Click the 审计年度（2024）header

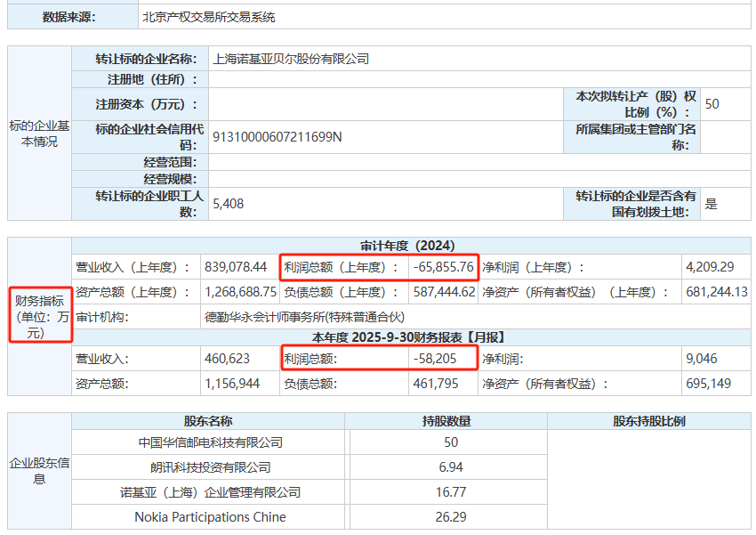pos(407,246)
